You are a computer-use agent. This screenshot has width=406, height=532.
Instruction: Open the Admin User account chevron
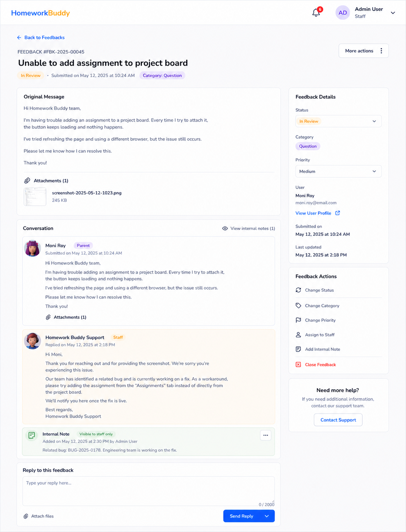tap(393, 13)
